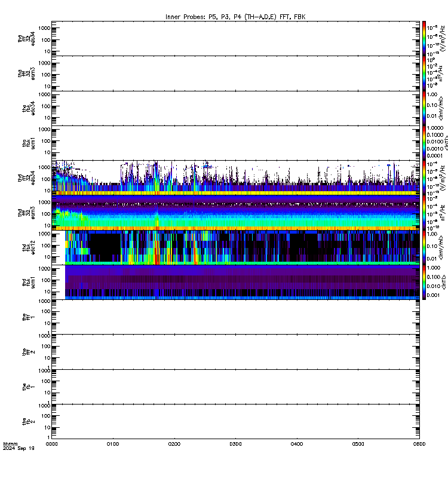
Task: Click inside the thd fff edc34 spectrogram
Action: (x=235, y=178)
